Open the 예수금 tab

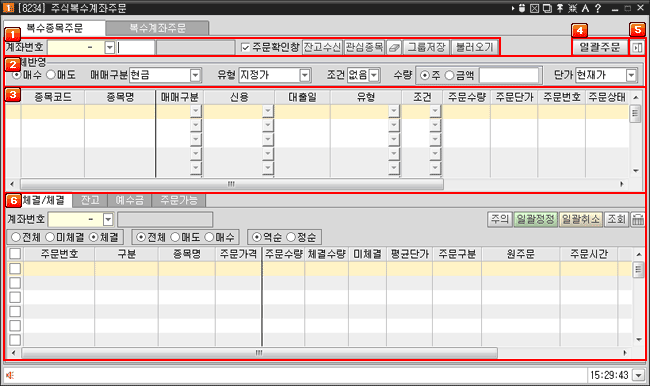pos(129,201)
